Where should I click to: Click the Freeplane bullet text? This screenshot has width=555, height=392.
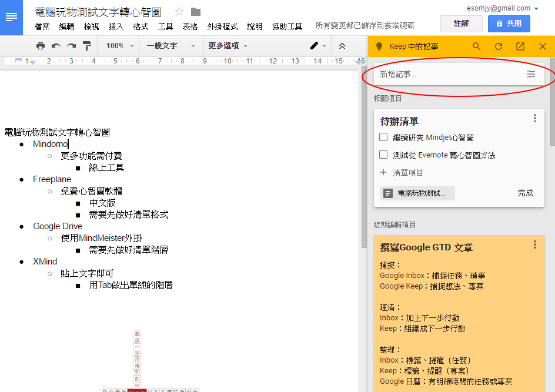(52, 179)
